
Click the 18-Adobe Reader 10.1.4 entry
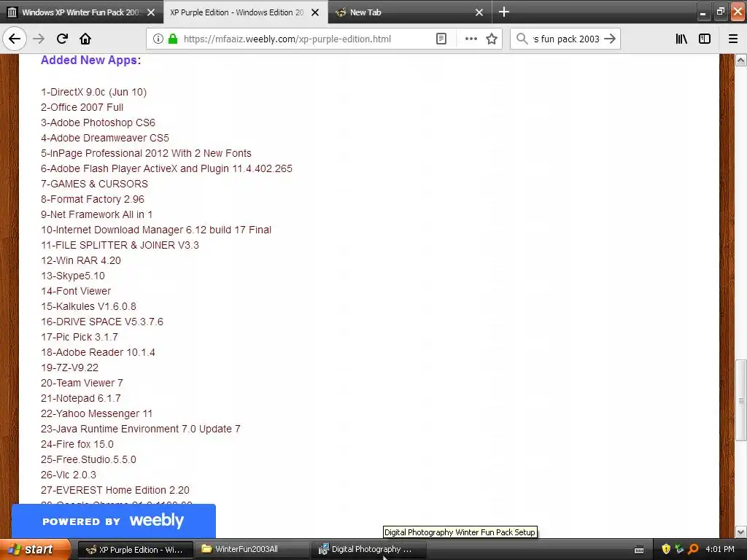coord(98,352)
